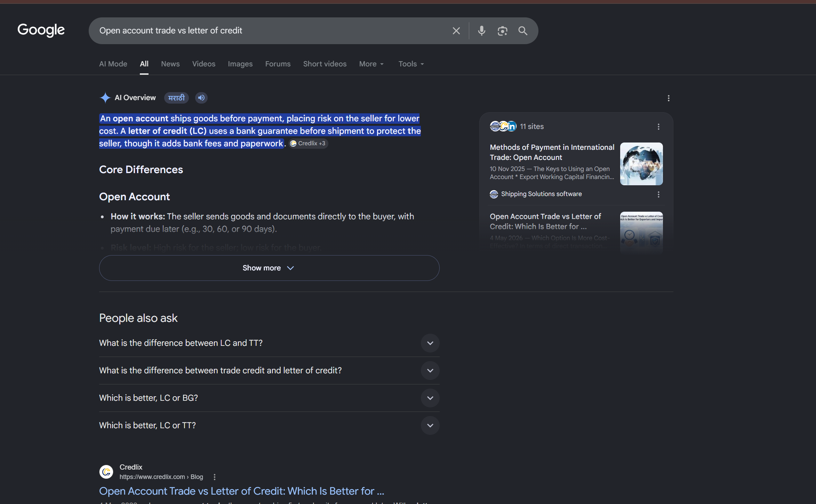Open the AI Mode tab
The width and height of the screenshot is (816, 504).
[x=113, y=64]
